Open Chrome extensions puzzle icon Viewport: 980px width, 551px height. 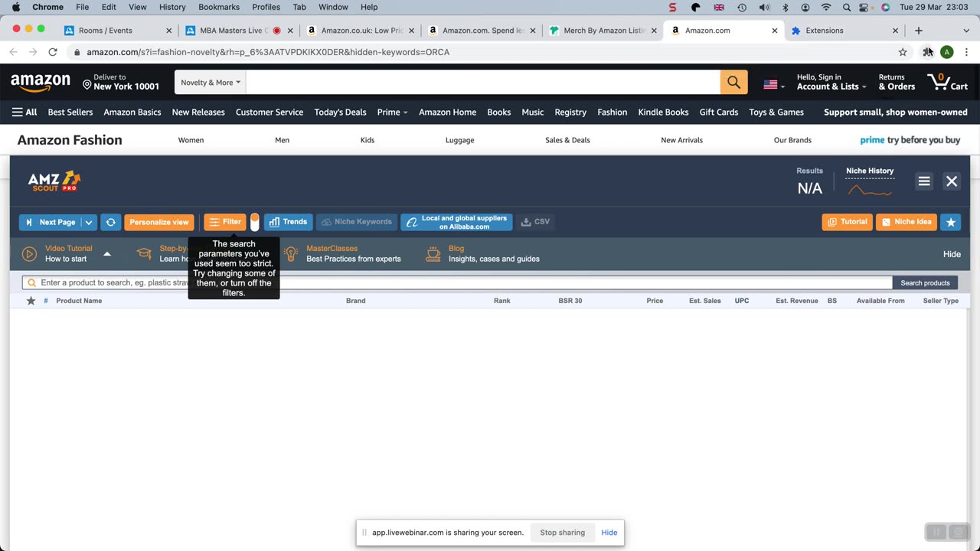tap(928, 52)
